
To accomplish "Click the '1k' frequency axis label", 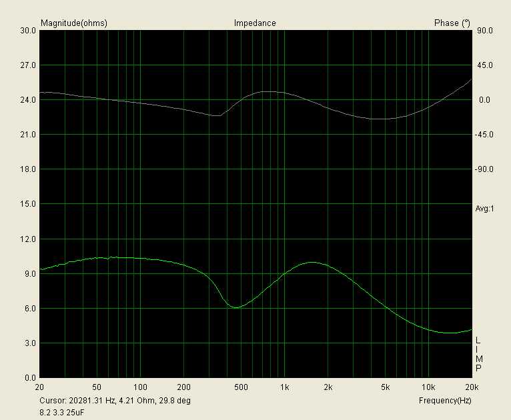I will pyautogui.click(x=284, y=387).
